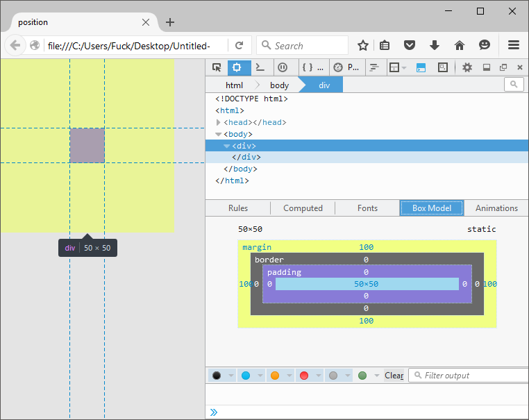This screenshot has width=529, height=420.
Task: Toggle the Net filter black circle in console
Action: [x=217, y=376]
